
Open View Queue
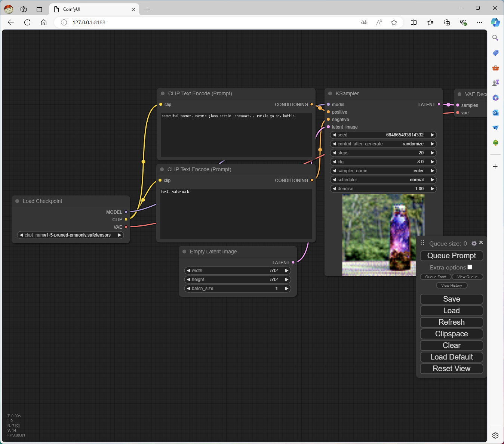[x=467, y=277]
